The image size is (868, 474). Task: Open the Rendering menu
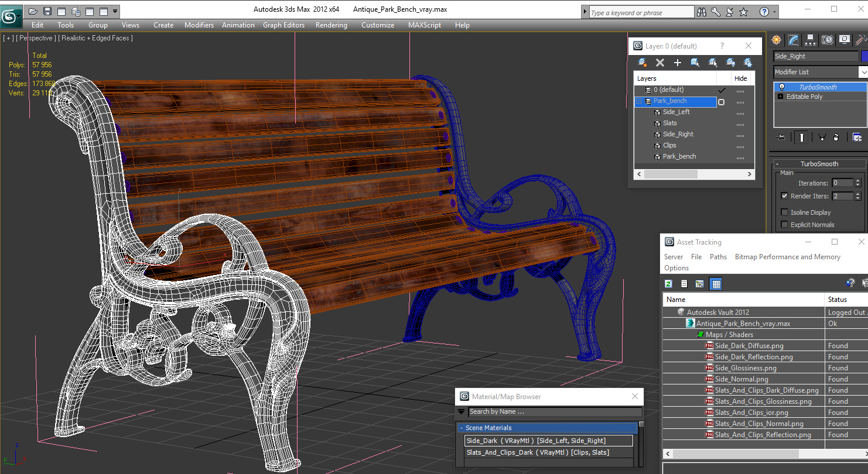[332, 25]
